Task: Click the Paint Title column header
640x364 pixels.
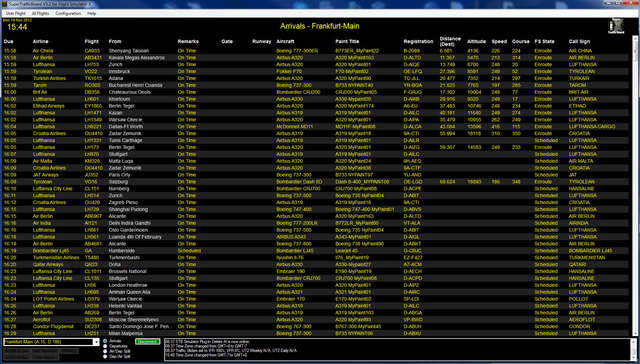Action: [347, 42]
